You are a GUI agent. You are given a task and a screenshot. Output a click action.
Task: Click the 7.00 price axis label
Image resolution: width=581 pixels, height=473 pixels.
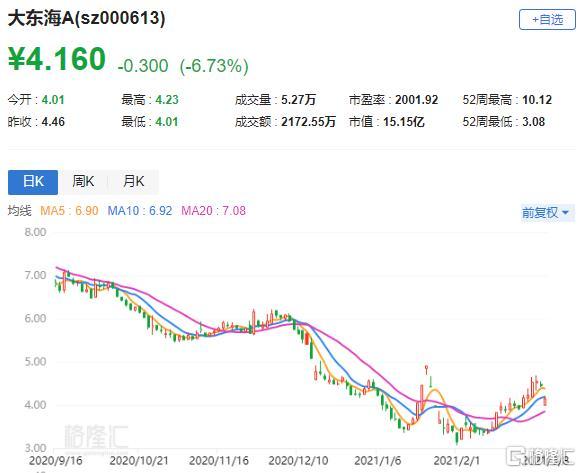pos(35,275)
